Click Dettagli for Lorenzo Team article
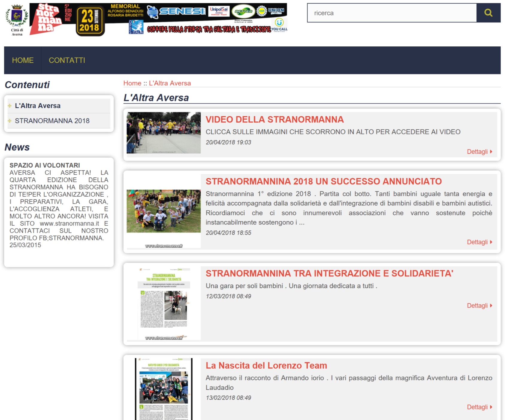Image resolution: width=505 pixels, height=420 pixels. (x=479, y=407)
